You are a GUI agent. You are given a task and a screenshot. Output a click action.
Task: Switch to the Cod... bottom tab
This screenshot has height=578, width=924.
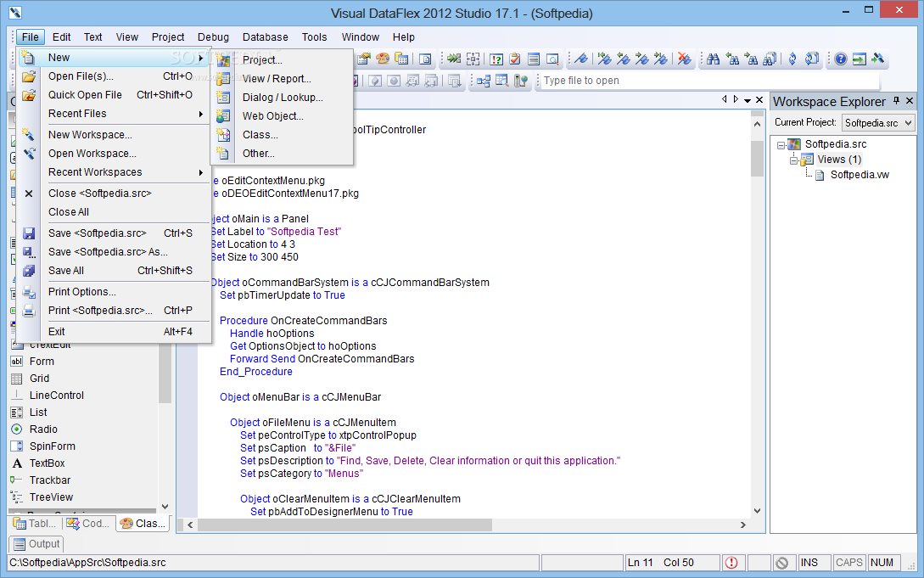88,523
